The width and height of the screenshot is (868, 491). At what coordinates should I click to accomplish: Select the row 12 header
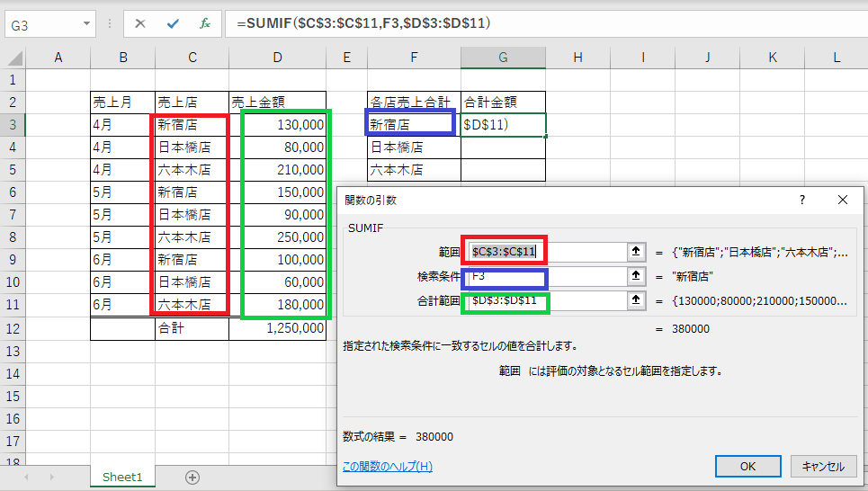(x=13, y=328)
